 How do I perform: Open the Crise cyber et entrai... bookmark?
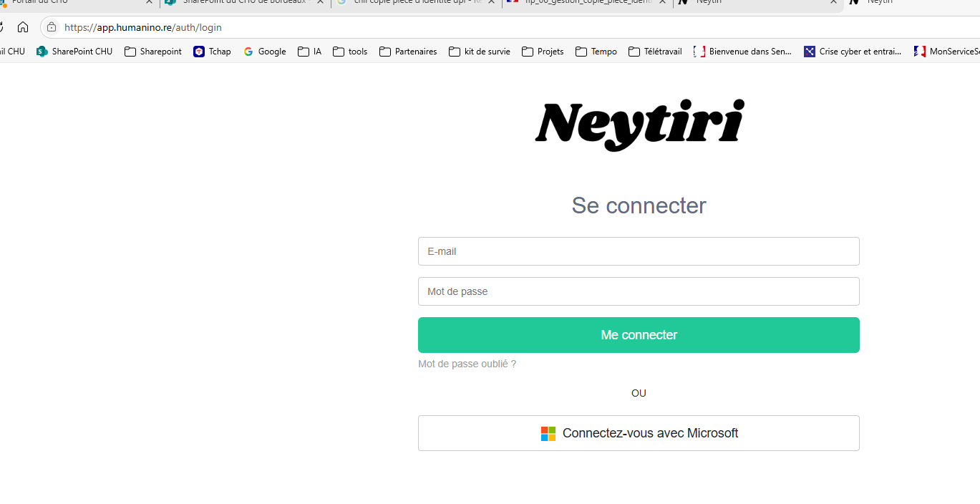pos(853,52)
